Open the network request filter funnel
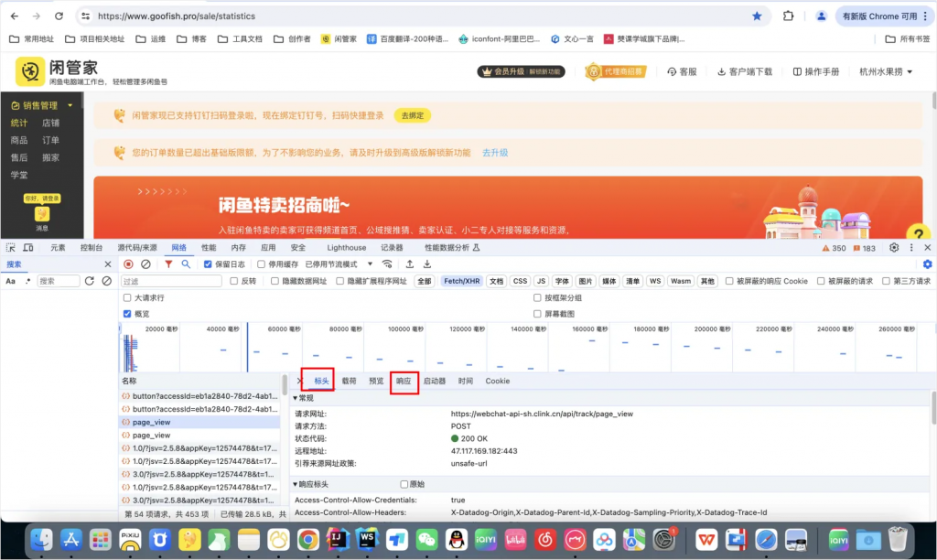937x560 pixels. [x=170, y=264]
